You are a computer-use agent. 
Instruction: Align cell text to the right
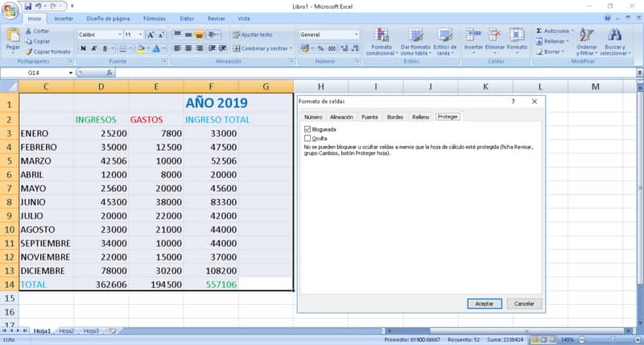(199, 48)
